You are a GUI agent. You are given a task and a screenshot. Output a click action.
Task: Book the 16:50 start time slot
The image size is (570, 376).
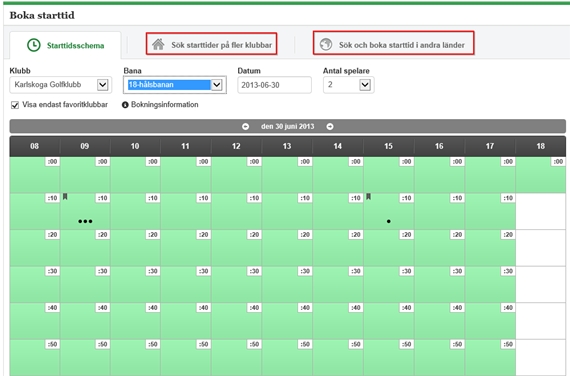click(x=439, y=357)
